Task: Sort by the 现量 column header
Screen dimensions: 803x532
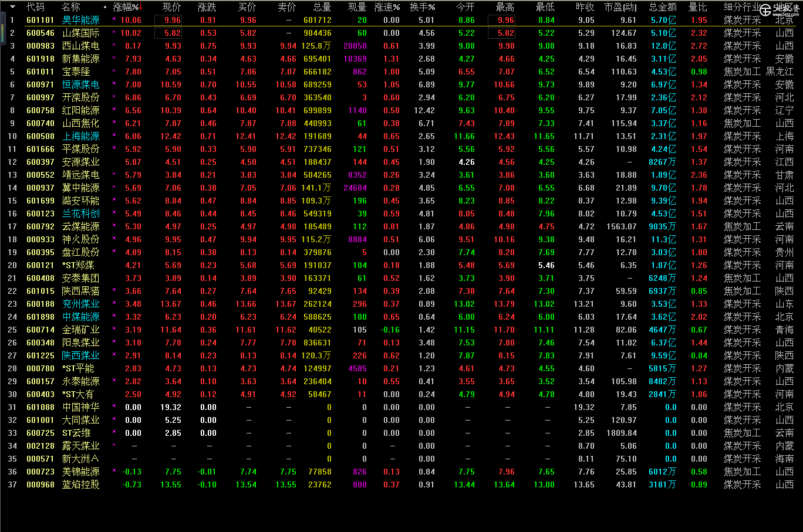Action: [357, 7]
